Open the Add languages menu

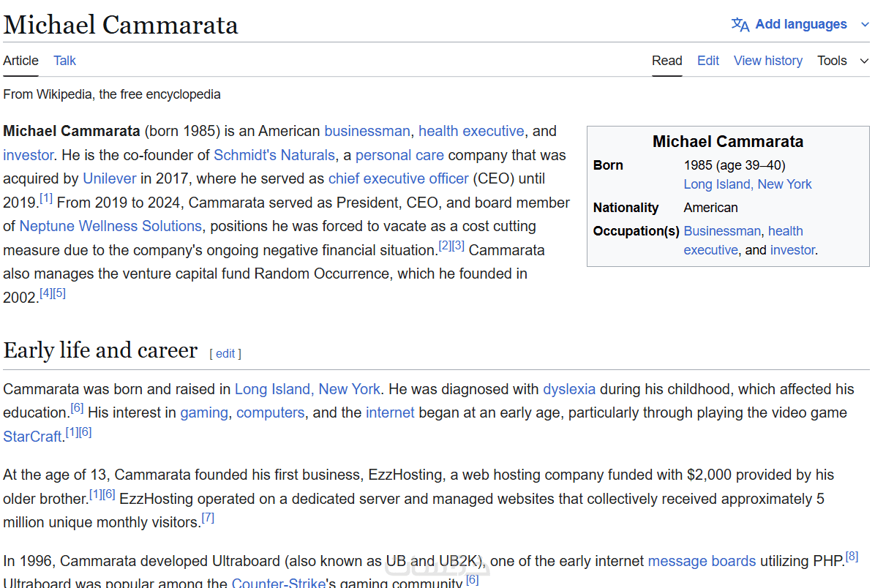pyautogui.click(x=800, y=25)
